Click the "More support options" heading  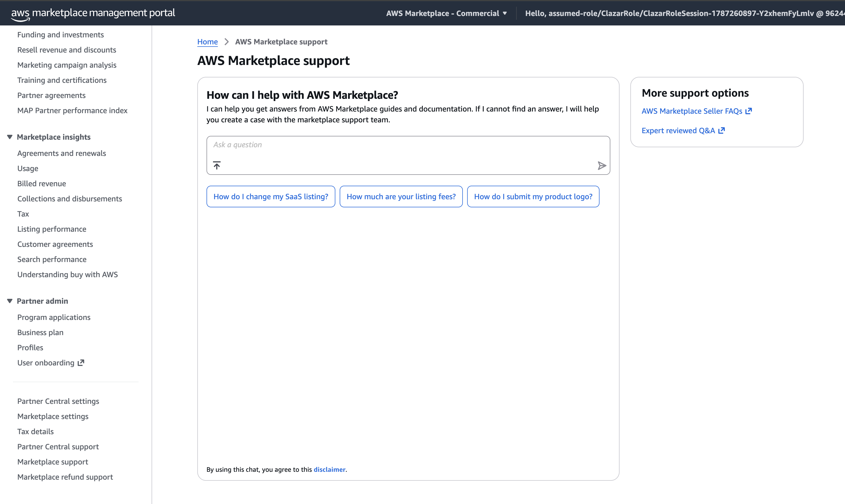(x=695, y=93)
